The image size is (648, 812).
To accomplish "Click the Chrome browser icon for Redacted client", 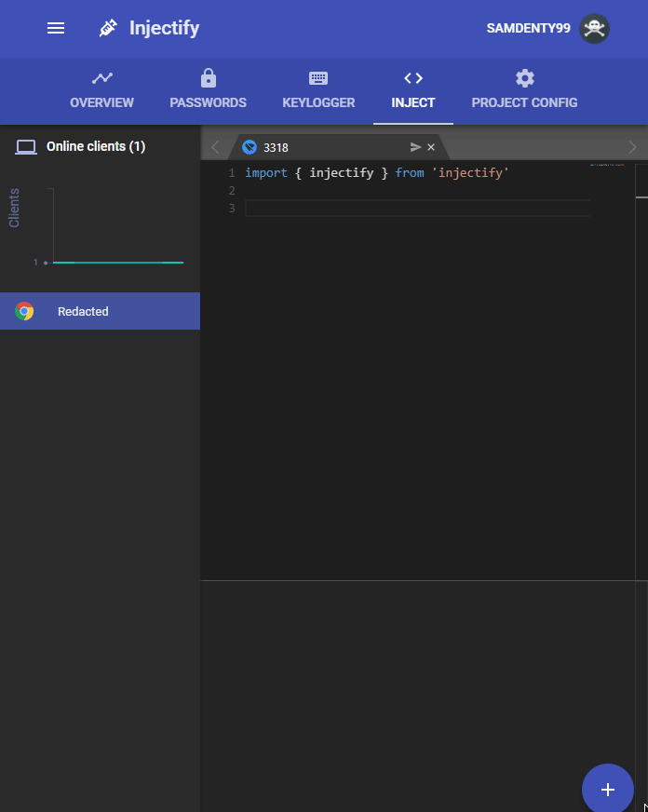I will click(24, 311).
